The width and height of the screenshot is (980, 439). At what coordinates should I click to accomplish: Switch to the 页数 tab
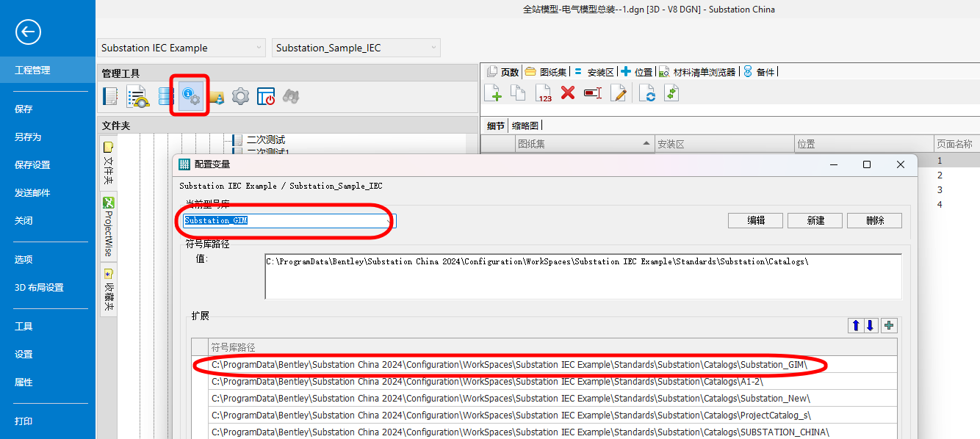(503, 72)
